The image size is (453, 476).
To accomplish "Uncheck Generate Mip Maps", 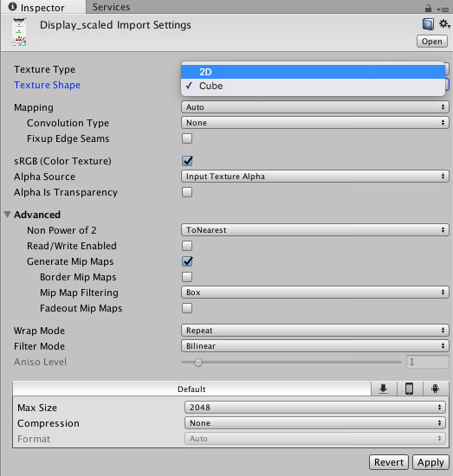I will (187, 261).
